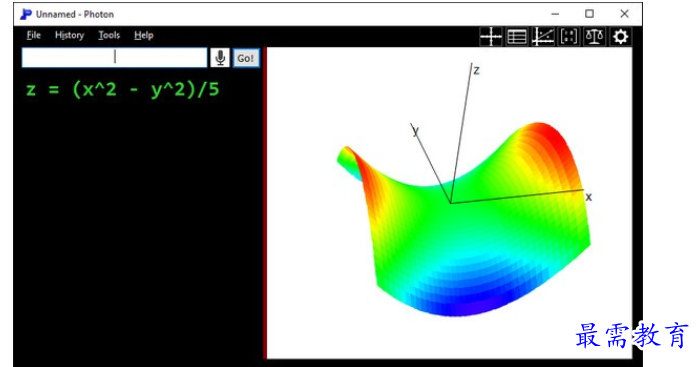Open the File menu

33,35
